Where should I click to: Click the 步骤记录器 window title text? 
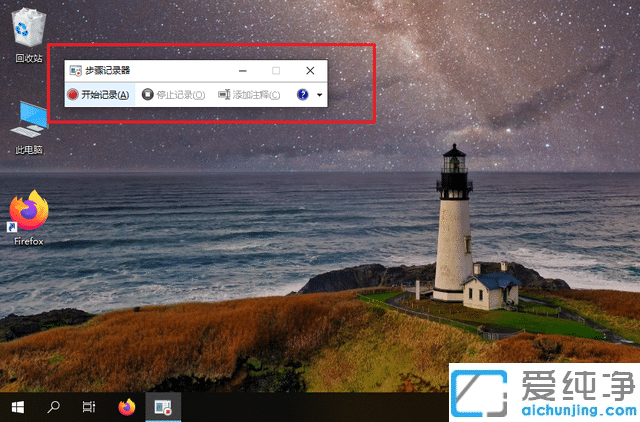click(x=108, y=71)
